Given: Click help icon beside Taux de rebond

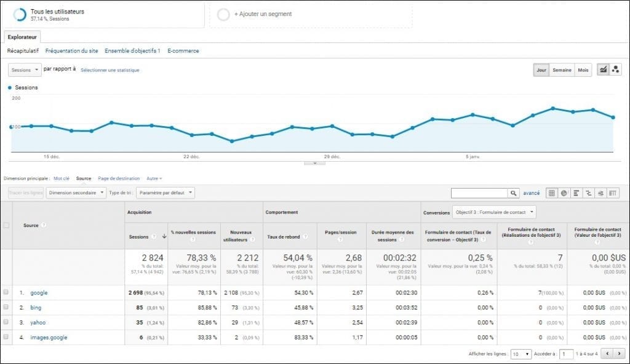Looking at the screenshot, I should pyautogui.click(x=305, y=237).
